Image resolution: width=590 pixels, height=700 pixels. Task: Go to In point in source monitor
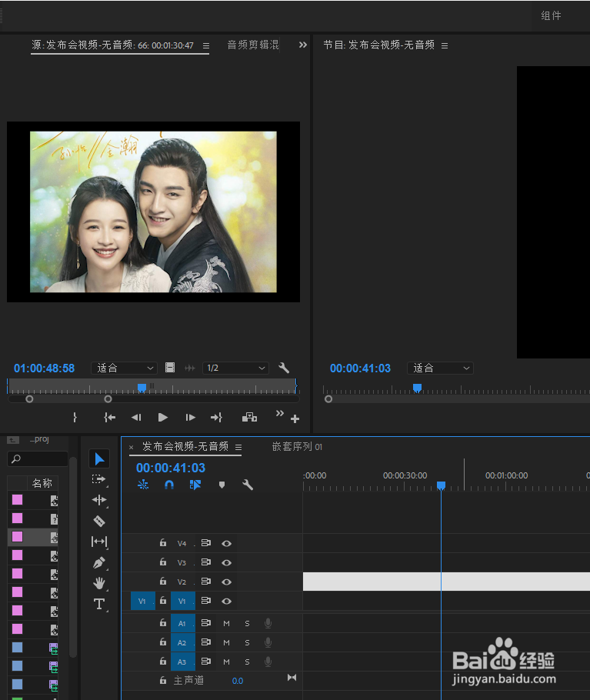[110, 418]
